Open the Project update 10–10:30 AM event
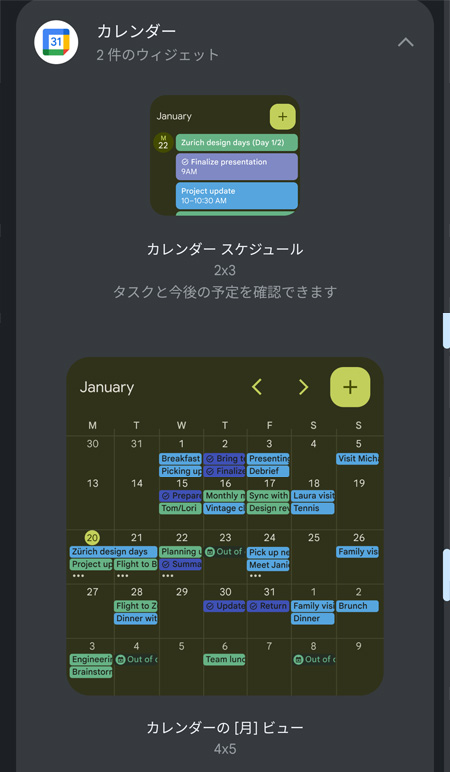The image size is (450, 772). click(237, 195)
